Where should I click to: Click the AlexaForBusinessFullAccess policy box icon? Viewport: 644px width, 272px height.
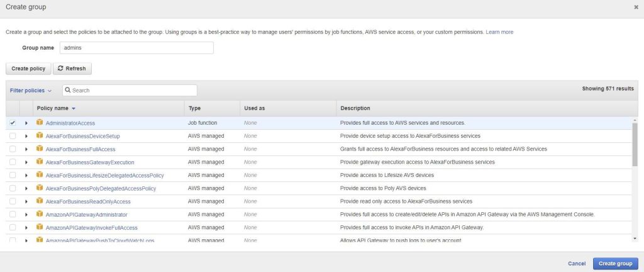40,149
